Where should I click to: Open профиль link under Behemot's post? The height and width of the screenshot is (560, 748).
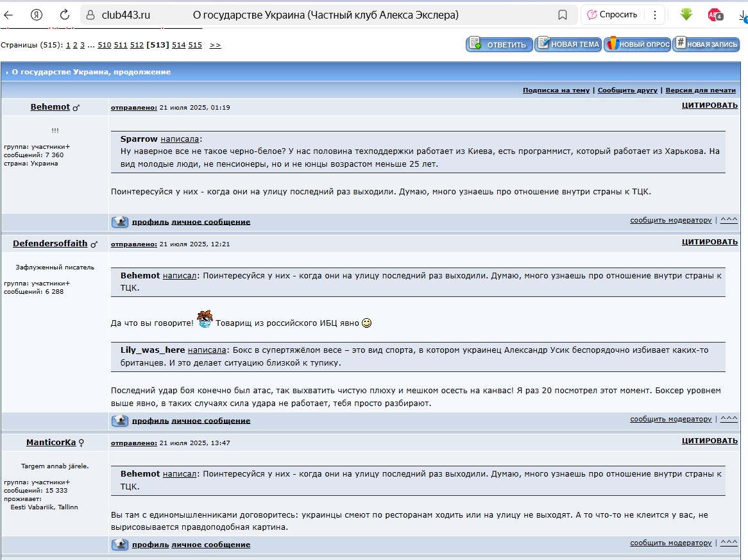point(151,222)
